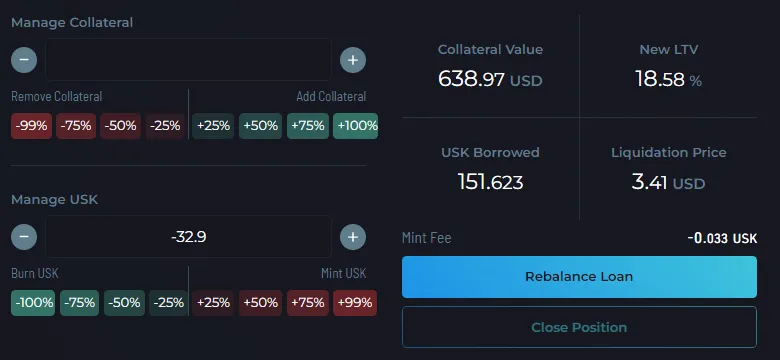
Task: Click the Manage USK heading
Action: click(x=55, y=200)
